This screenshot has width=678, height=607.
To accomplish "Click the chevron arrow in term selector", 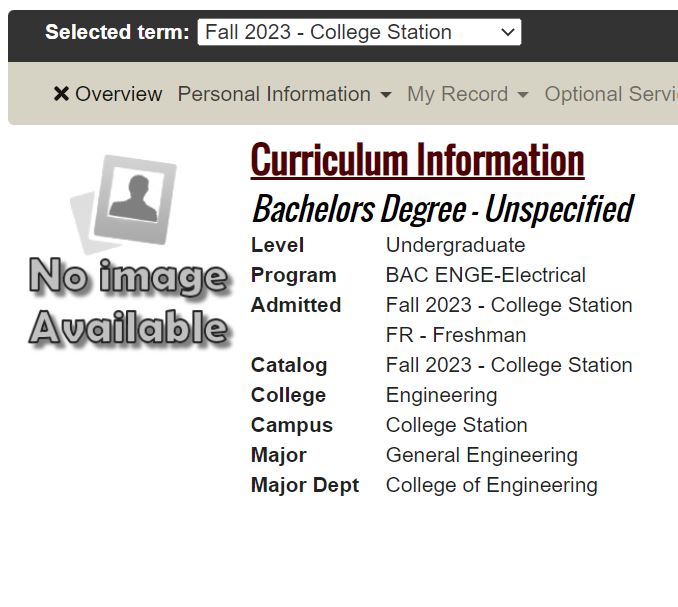I will click(508, 32).
